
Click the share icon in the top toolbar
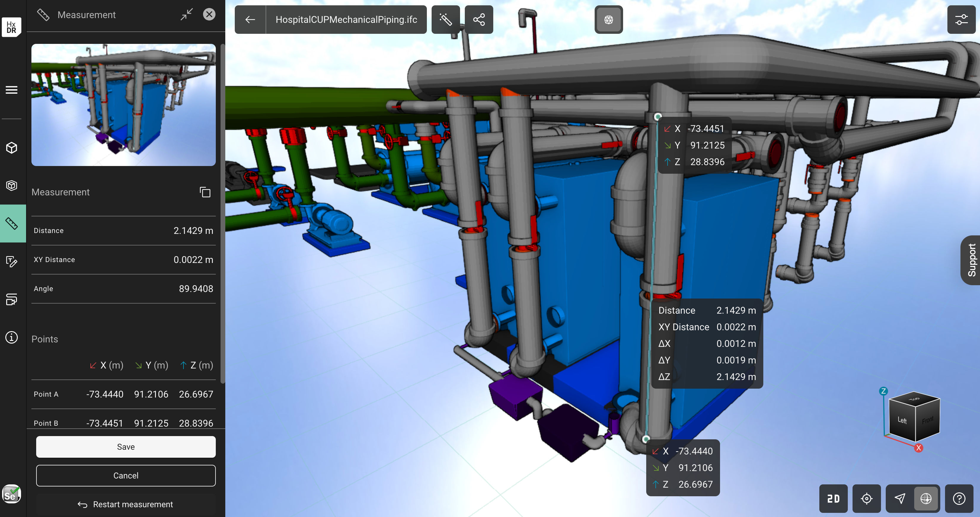tap(478, 19)
